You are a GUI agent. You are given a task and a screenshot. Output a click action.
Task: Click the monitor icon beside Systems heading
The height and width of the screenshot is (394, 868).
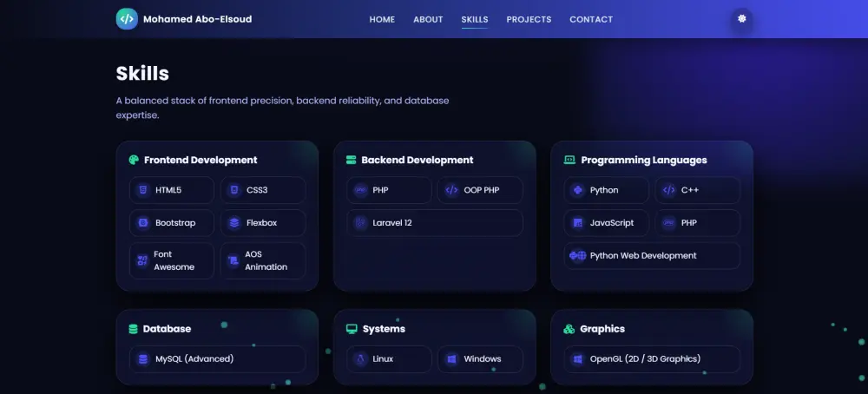(352, 329)
